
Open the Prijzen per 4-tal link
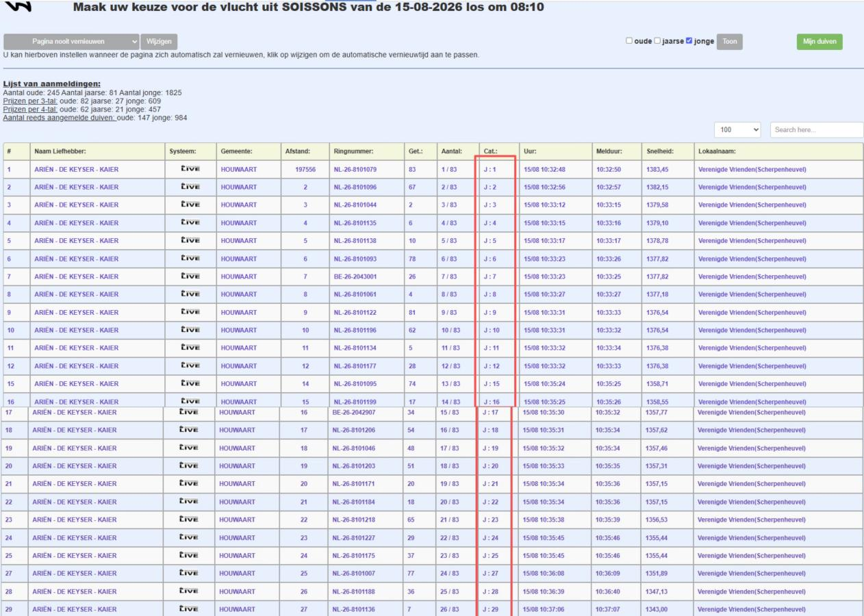[30, 110]
